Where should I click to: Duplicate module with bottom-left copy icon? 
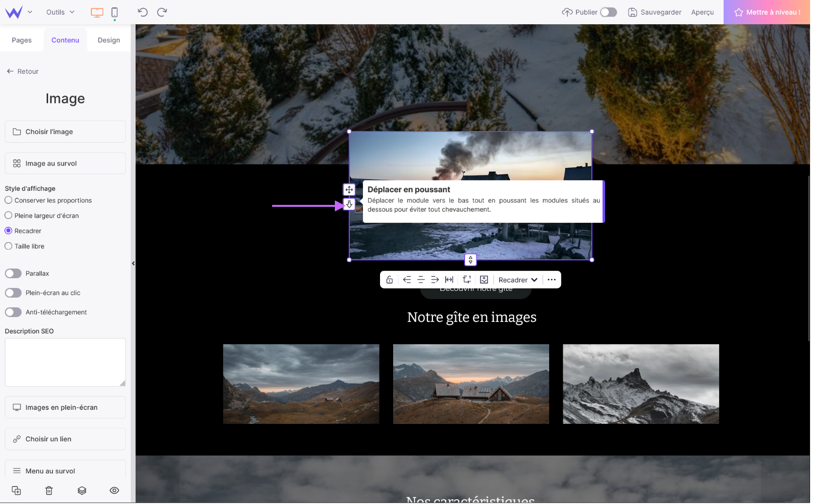(17, 491)
